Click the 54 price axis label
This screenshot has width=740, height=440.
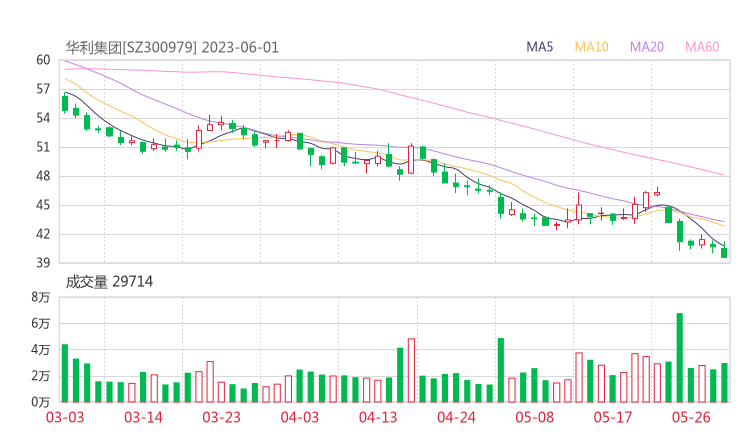(43, 118)
